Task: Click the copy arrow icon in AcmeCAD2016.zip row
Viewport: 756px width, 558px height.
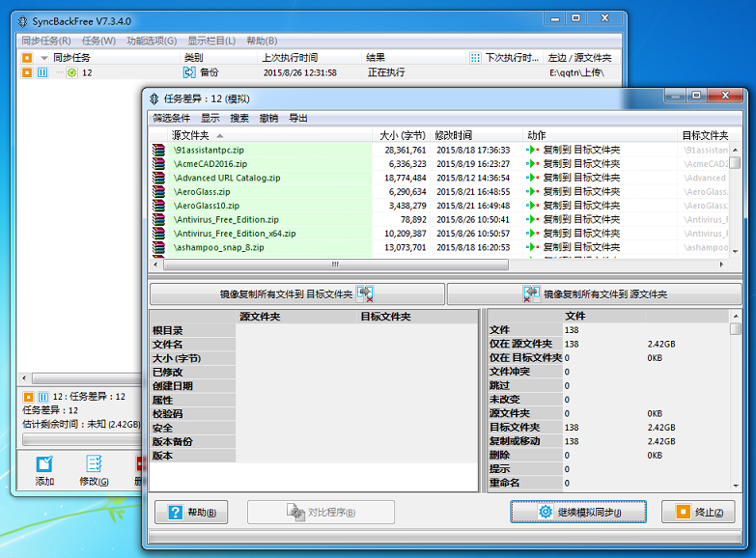Action: (533, 164)
